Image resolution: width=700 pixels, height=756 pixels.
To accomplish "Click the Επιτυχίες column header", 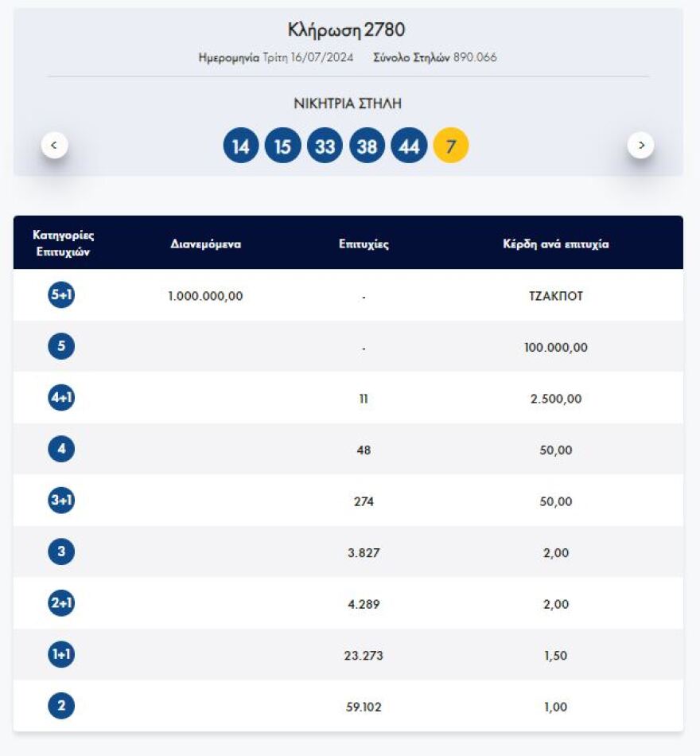I will 364,244.
